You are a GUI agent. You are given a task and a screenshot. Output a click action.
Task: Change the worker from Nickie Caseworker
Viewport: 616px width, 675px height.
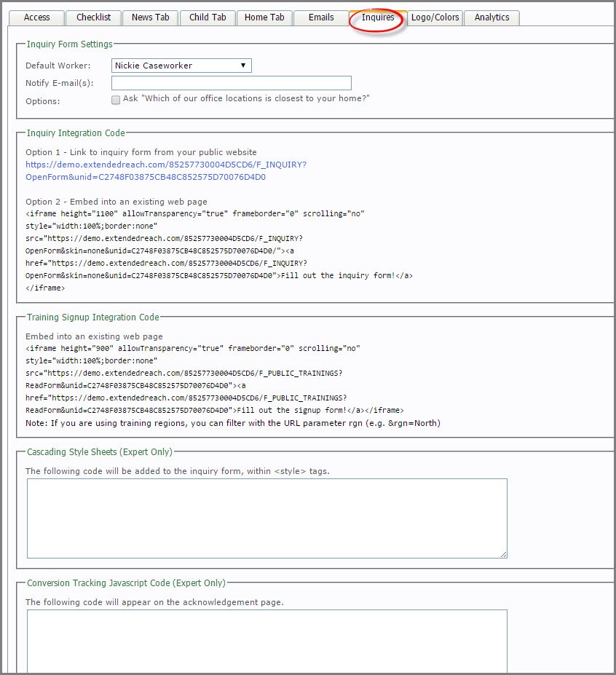[x=180, y=66]
